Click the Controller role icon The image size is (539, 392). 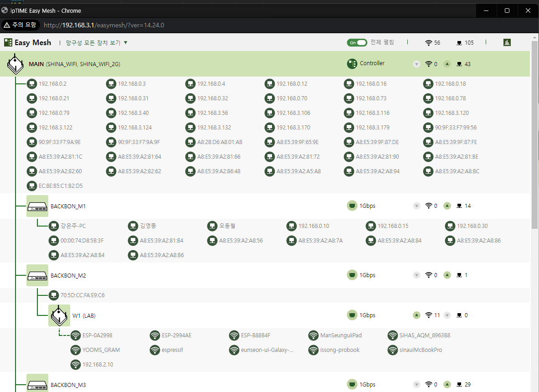point(352,64)
